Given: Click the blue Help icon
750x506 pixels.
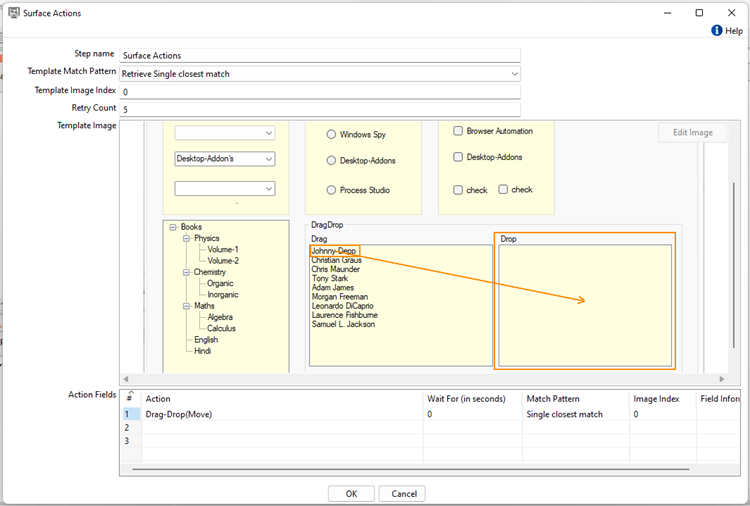Looking at the screenshot, I should click(717, 31).
